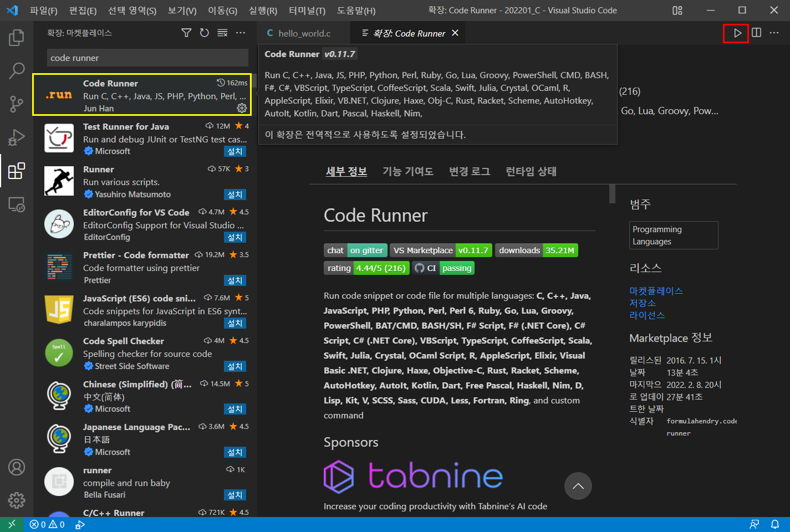Open the Run and Debug view
Viewport: 790px width, 532px height.
coord(17,137)
